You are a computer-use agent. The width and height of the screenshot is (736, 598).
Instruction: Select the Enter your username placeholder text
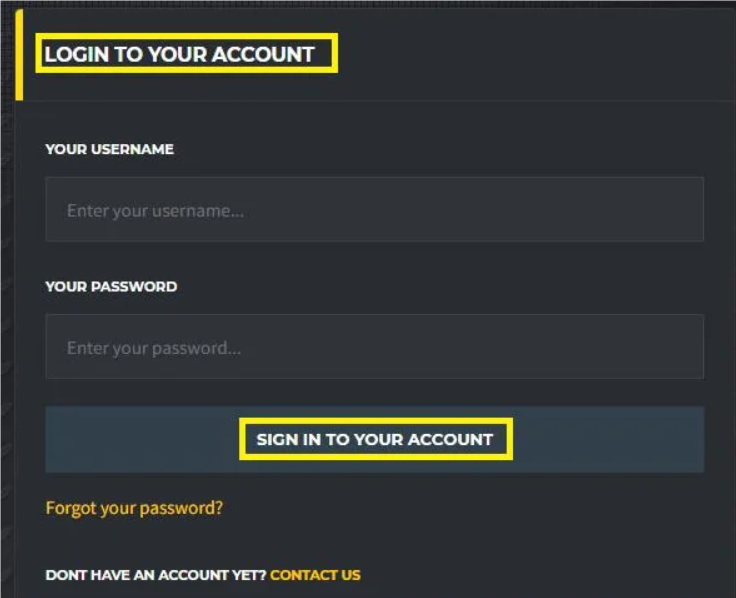[155, 211]
